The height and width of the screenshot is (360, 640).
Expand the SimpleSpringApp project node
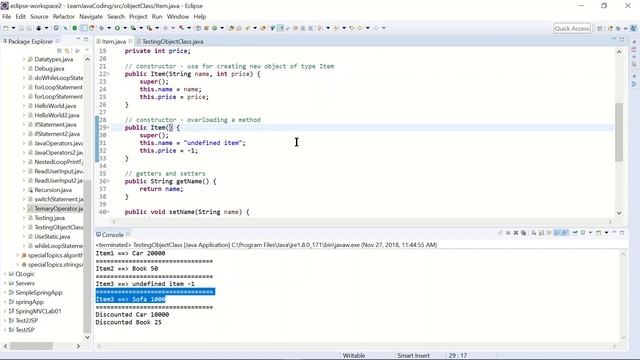point(5,293)
